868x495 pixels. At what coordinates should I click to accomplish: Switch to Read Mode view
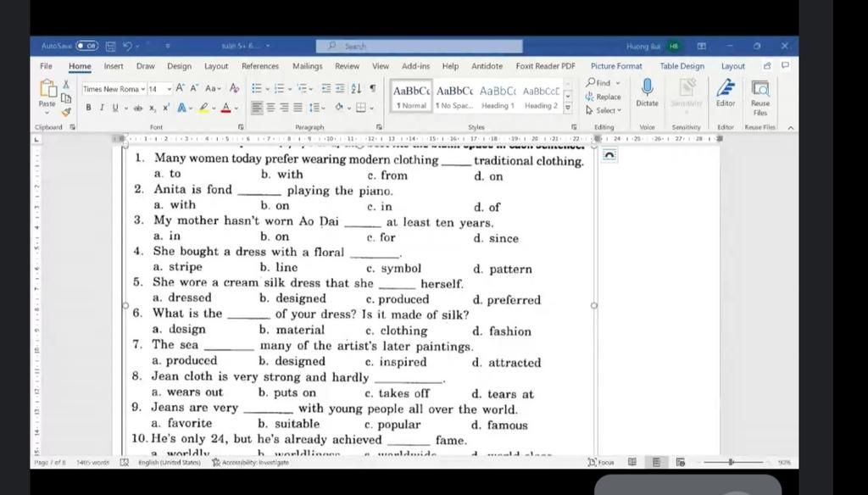click(632, 462)
